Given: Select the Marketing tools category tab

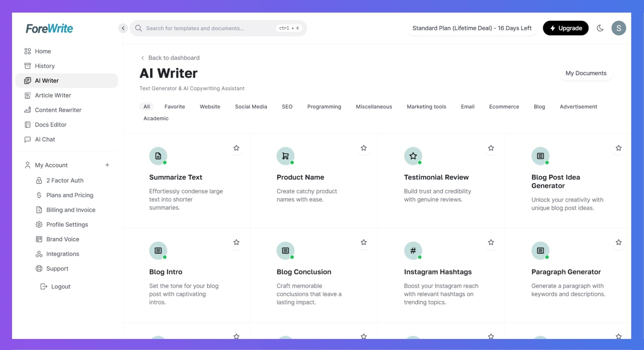Looking at the screenshot, I should click(426, 107).
